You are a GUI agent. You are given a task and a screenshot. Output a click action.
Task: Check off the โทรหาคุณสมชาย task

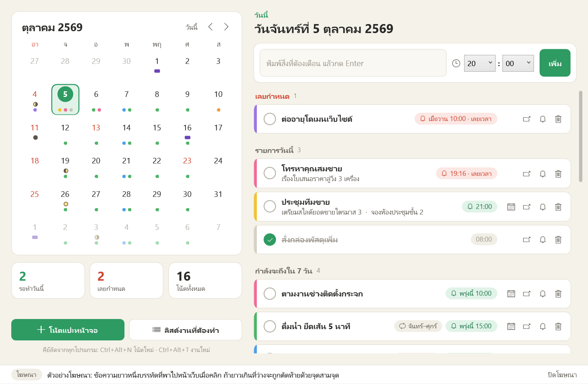coord(270,173)
